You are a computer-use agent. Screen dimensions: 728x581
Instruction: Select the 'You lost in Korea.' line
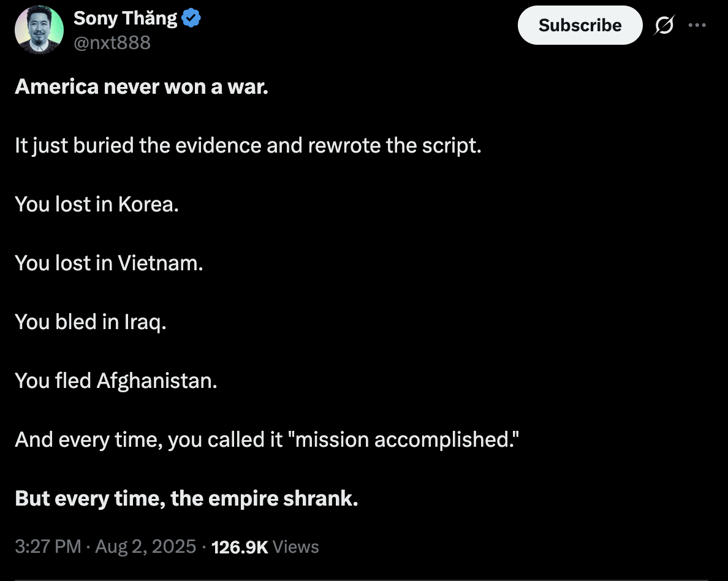[x=97, y=204]
